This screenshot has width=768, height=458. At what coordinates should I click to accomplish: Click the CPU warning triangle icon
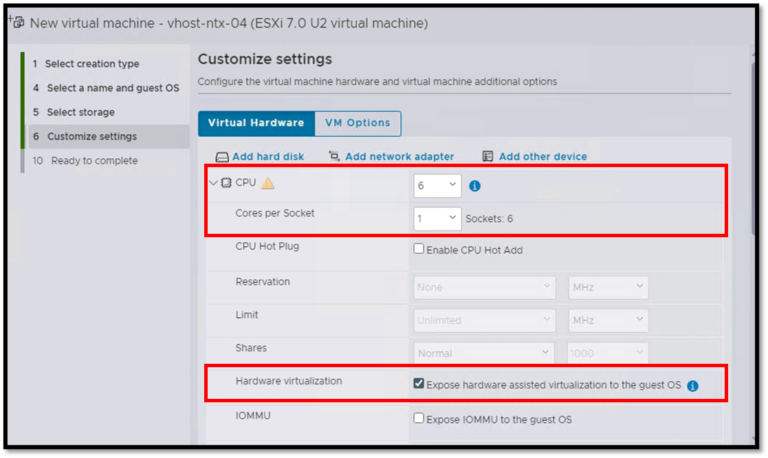click(x=268, y=183)
